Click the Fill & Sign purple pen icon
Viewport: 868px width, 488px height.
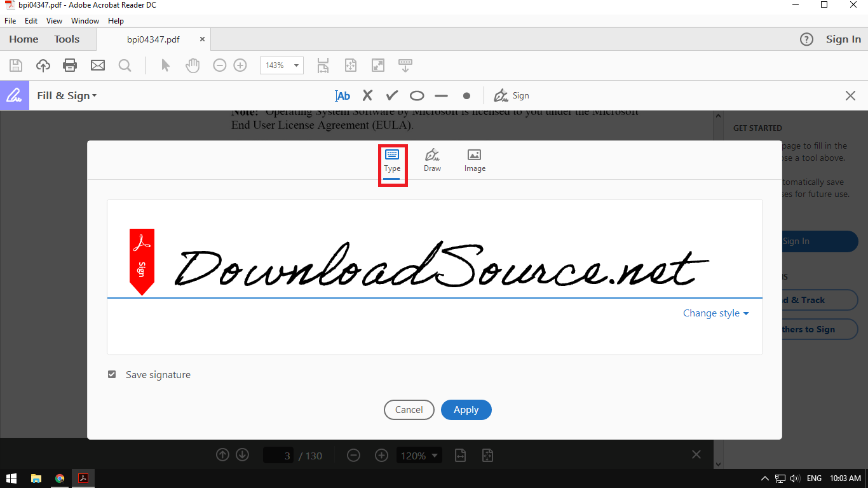click(14, 95)
